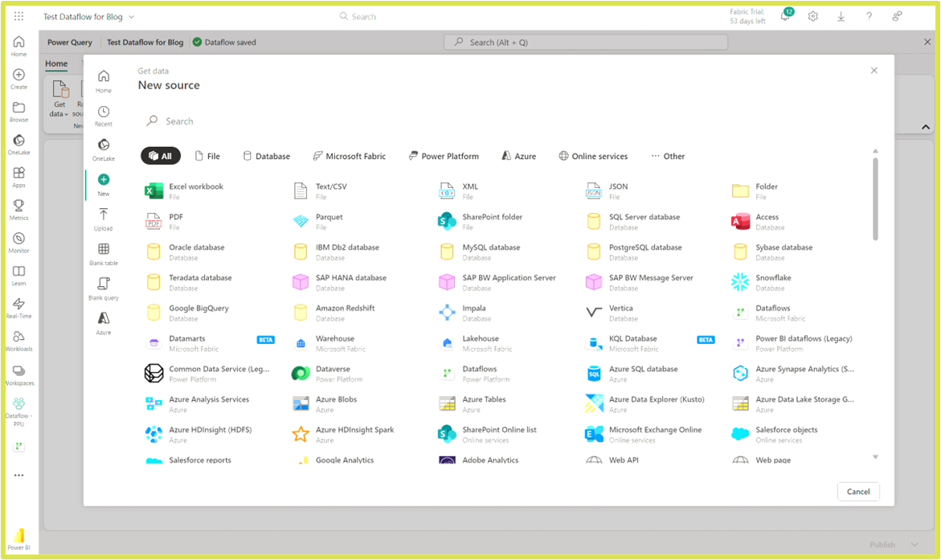The image size is (941, 560).
Task: Filter connectors by Power Platform category
Action: point(444,156)
